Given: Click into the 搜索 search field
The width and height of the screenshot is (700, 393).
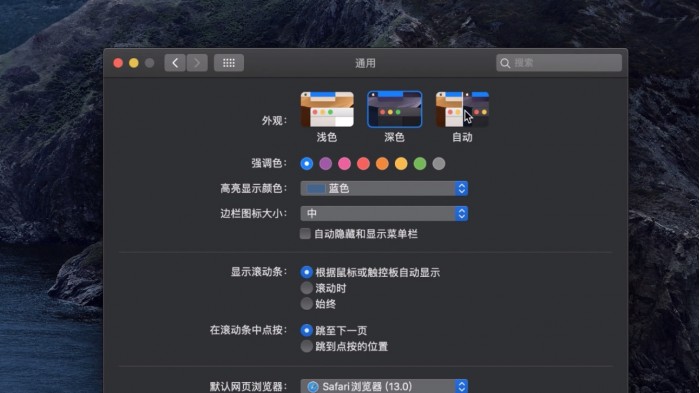Looking at the screenshot, I should [559, 63].
